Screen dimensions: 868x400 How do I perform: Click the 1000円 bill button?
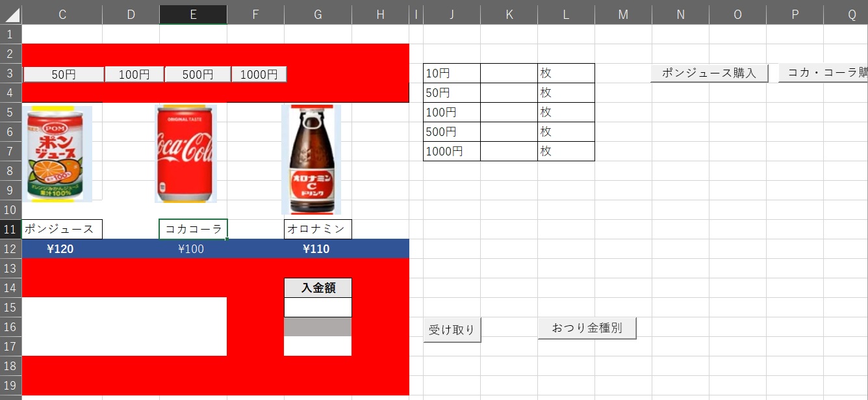[259, 75]
